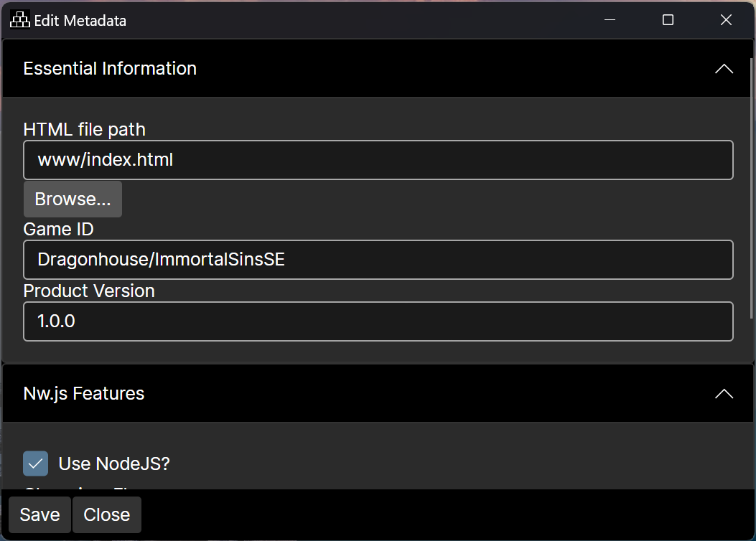Minimize the Edit Metadata window

pos(610,20)
